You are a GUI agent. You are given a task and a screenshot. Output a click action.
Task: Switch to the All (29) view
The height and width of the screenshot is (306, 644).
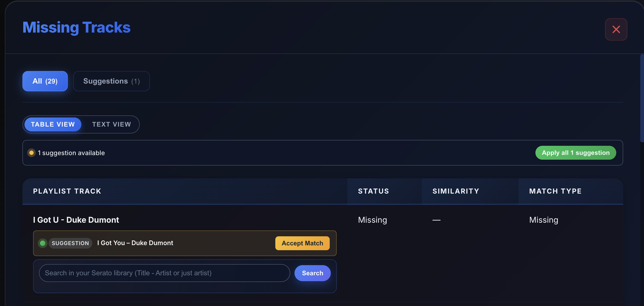(45, 81)
